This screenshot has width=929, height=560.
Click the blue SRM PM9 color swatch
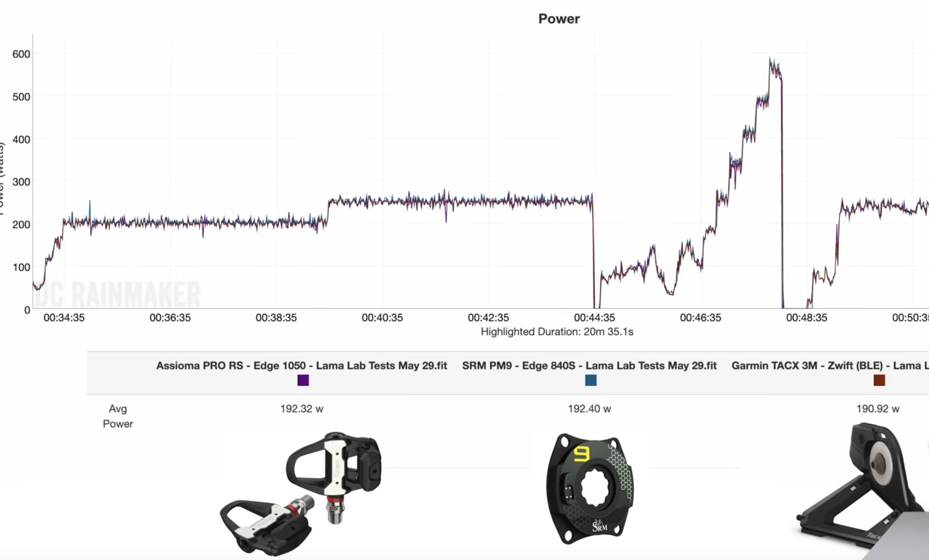click(591, 380)
